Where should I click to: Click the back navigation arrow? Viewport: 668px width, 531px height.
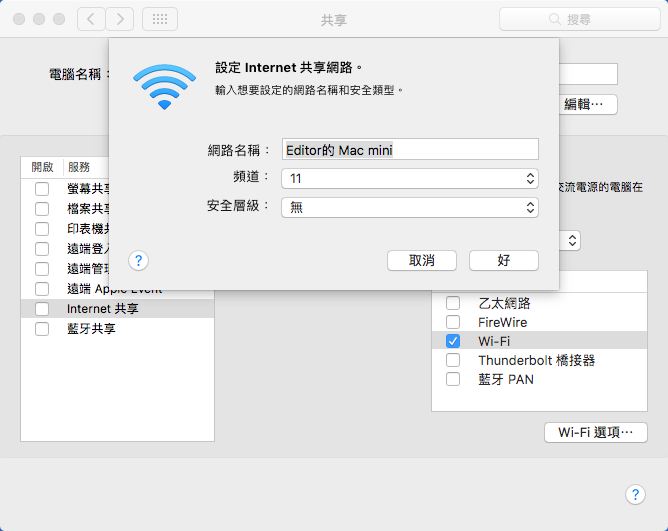point(91,19)
